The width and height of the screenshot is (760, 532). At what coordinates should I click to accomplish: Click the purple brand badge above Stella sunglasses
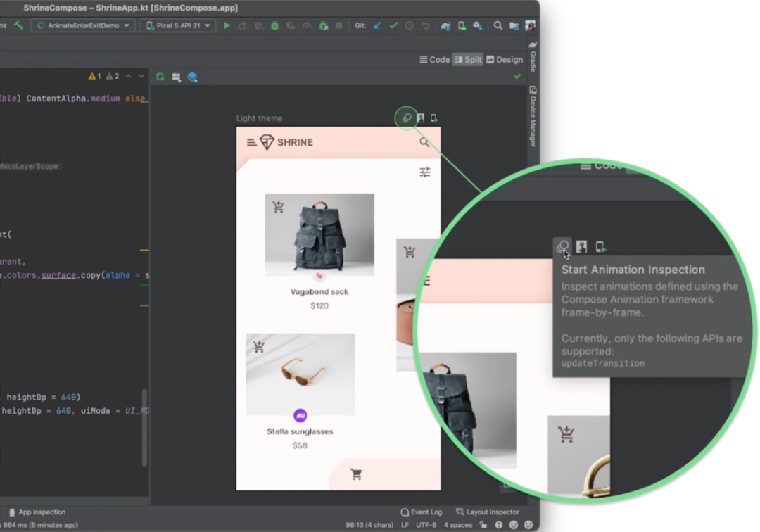coord(300,415)
